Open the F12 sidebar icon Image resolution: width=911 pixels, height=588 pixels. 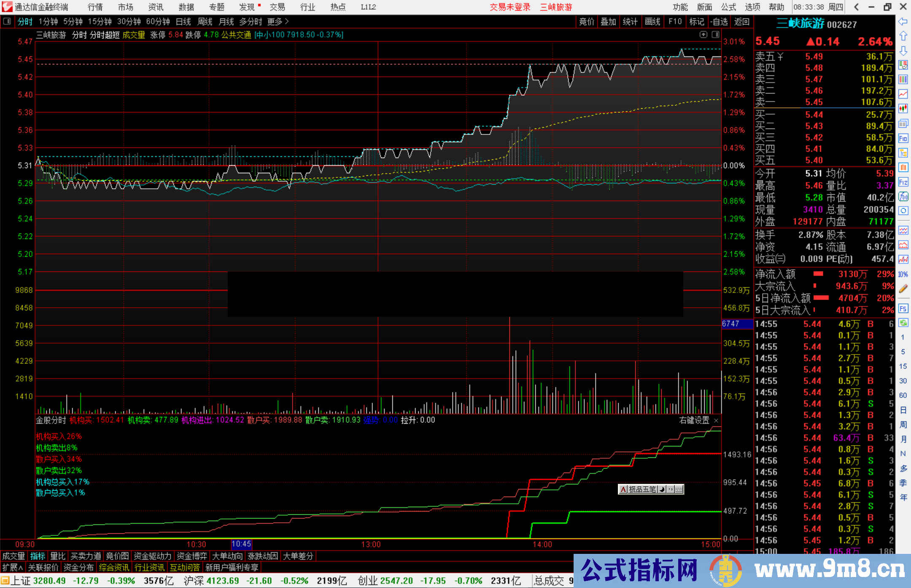click(x=903, y=182)
